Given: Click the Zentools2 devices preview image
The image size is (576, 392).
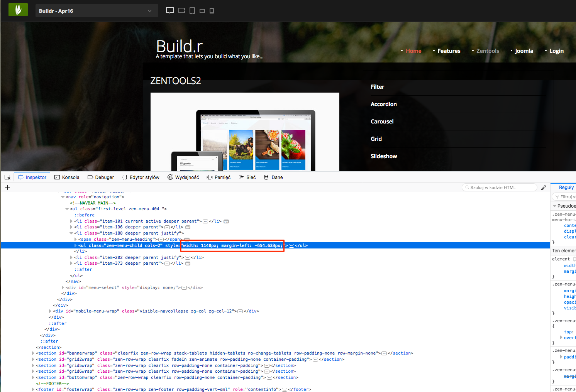Looking at the screenshot, I should (245, 132).
